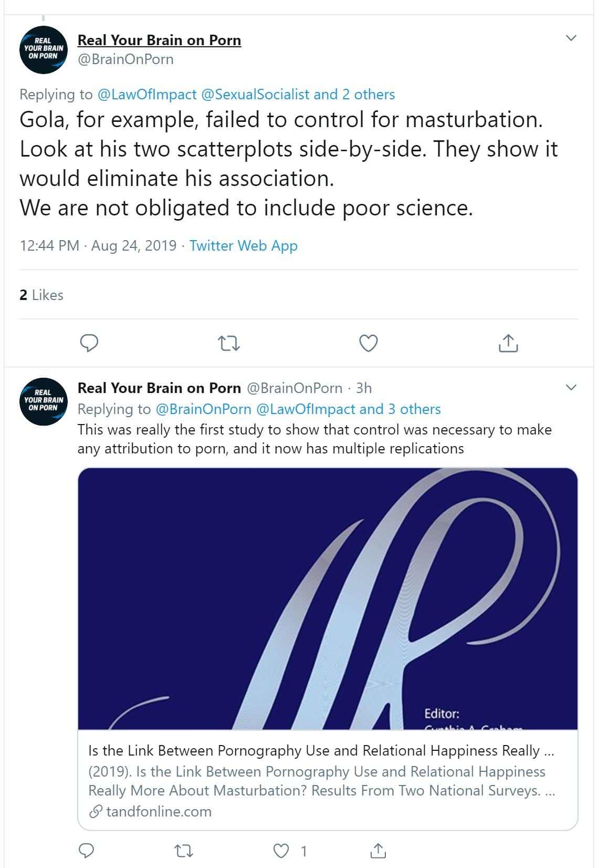Click the second tweet's profile avatar

pos(44,401)
